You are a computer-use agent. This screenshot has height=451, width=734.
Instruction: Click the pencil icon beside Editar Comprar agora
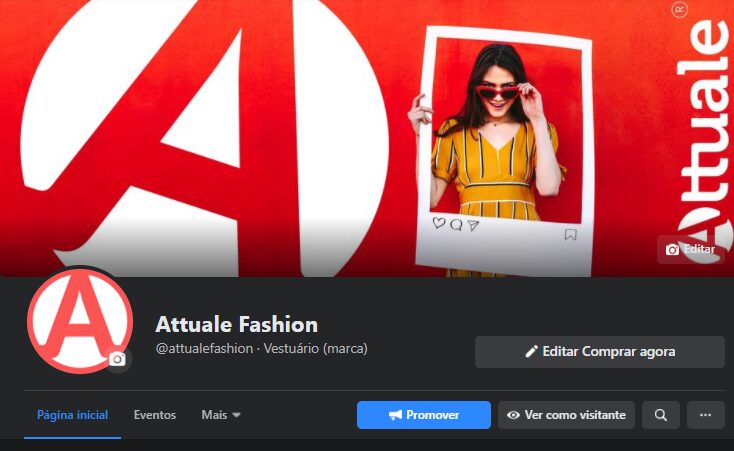(531, 352)
